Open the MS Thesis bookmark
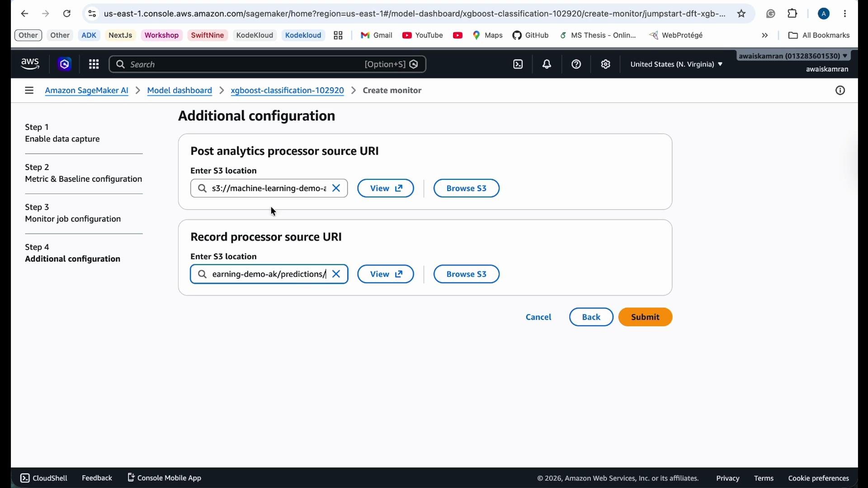This screenshot has width=868, height=488. click(x=598, y=36)
